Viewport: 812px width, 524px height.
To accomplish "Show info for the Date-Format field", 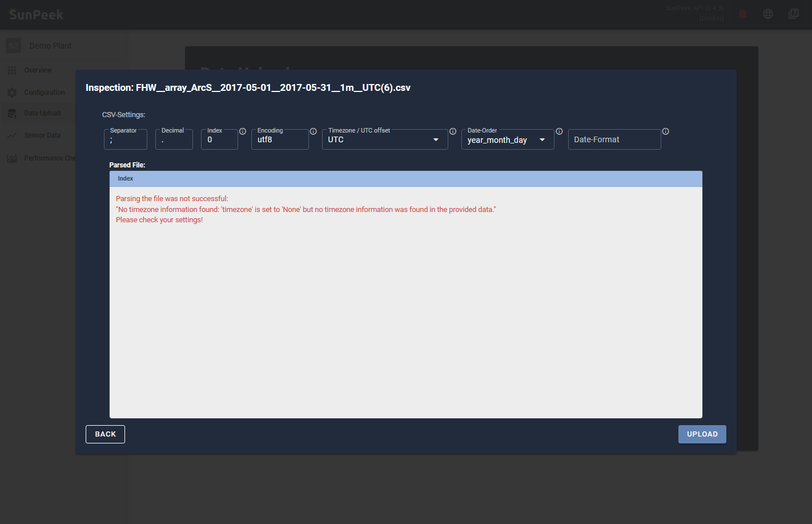I will coord(666,131).
